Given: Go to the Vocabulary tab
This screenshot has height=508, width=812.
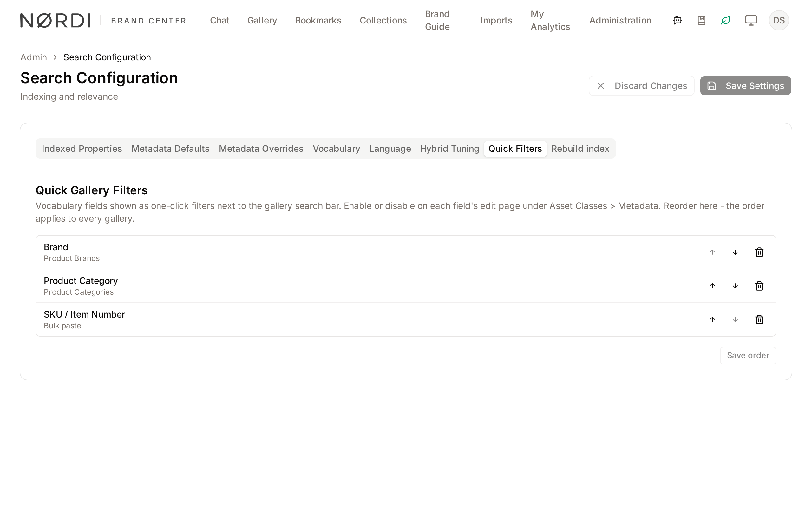Looking at the screenshot, I should click(x=336, y=149).
